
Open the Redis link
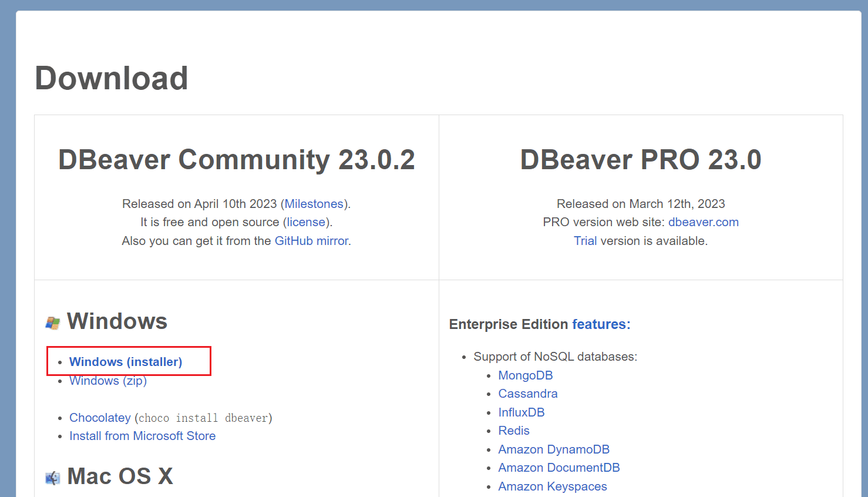pyautogui.click(x=514, y=431)
